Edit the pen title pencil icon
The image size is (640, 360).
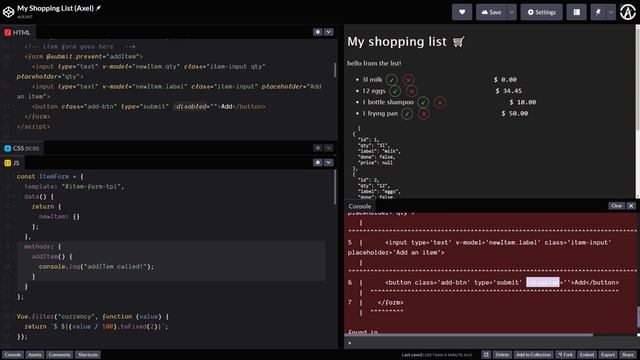coord(98,8)
